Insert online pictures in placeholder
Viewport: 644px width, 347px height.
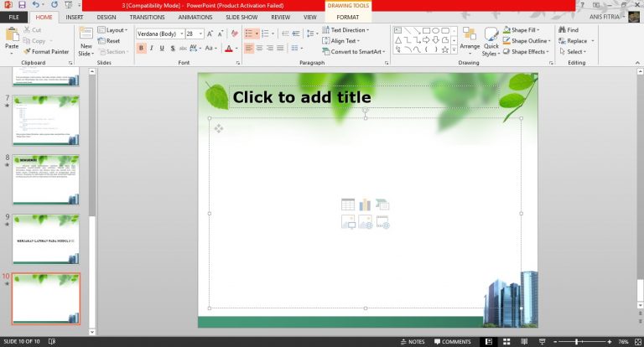[x=365, y=222]
